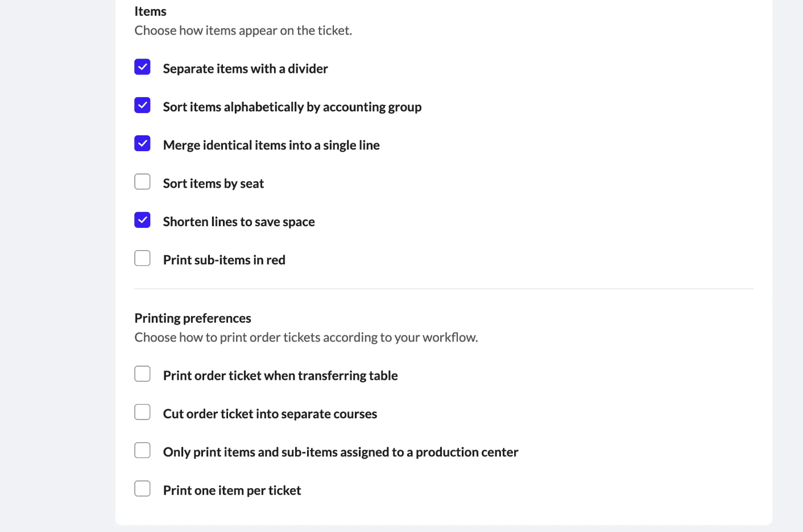Turn off Shorten lines to save space checkbox

(x=142, y=220)
